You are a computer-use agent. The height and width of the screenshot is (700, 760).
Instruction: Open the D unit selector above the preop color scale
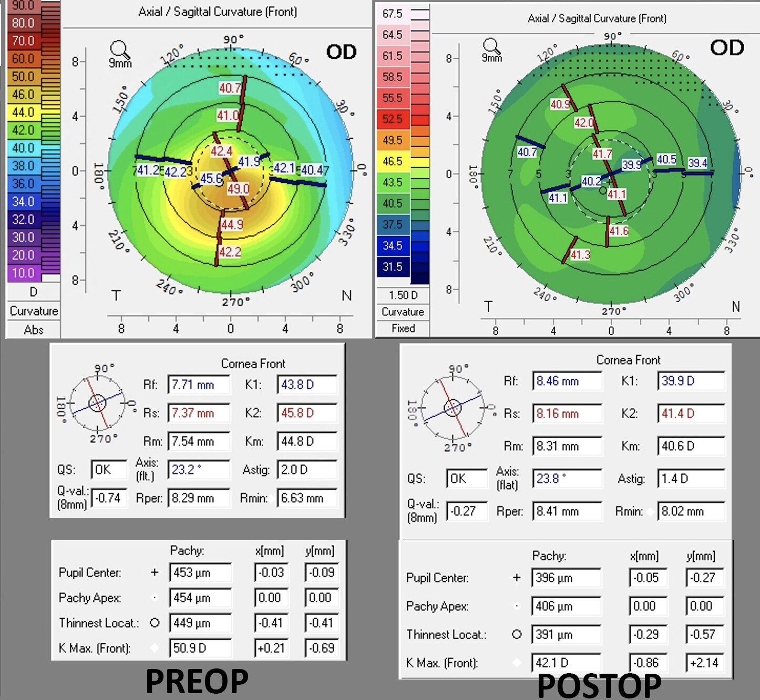[33, 292]
